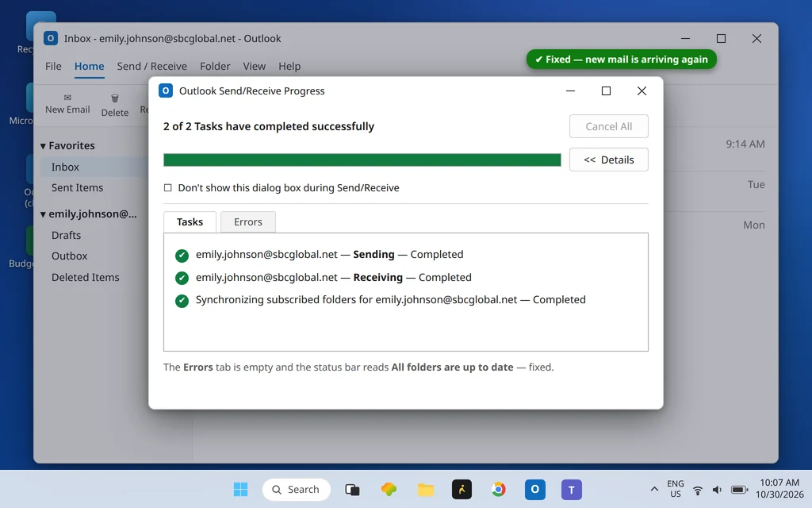
Task: Open the Copilot icon on the taskbar
Action: [x=389, y=489]
